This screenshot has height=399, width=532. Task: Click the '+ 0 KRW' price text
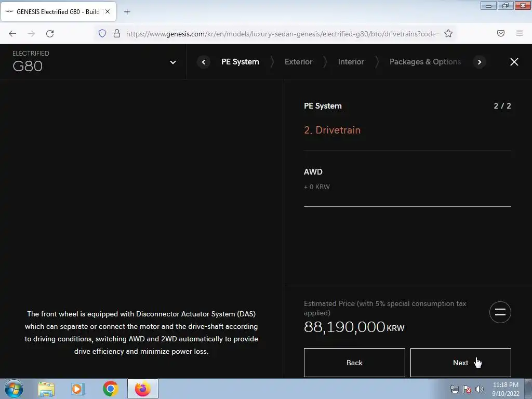pos(317,187)
